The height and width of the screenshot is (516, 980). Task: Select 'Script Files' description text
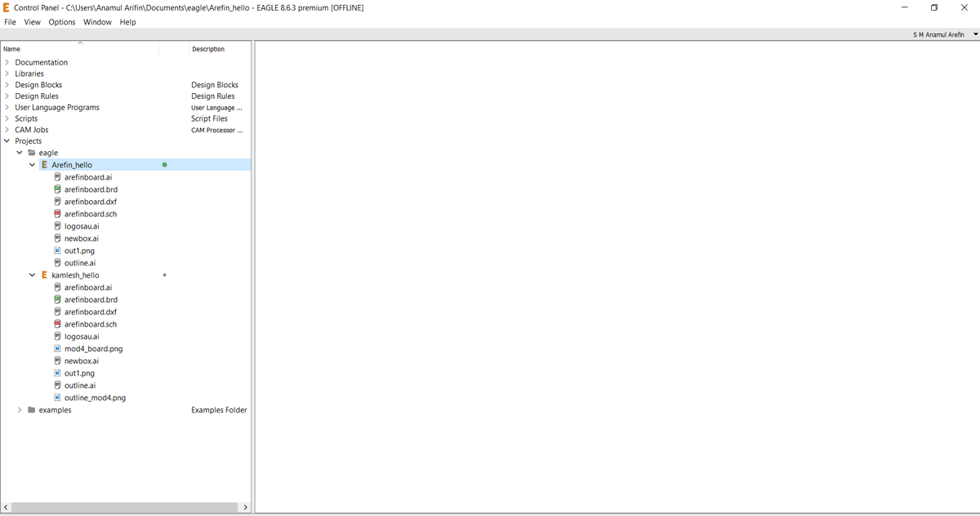[x=210, y=118]
